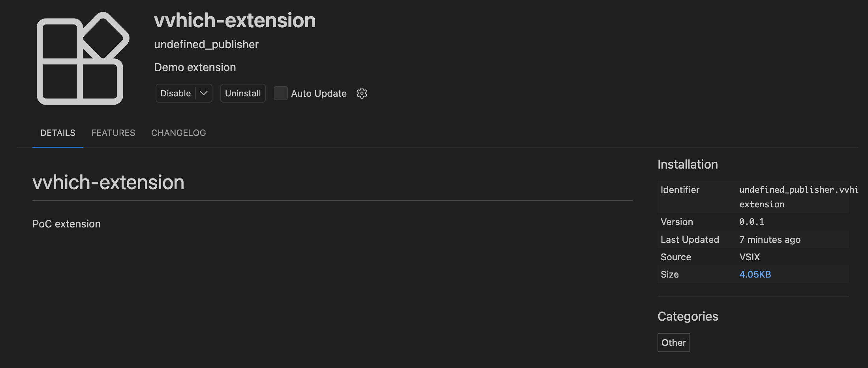Click the vvhich-extension title at top
868x368 pixels.
[x=235, y=21]
